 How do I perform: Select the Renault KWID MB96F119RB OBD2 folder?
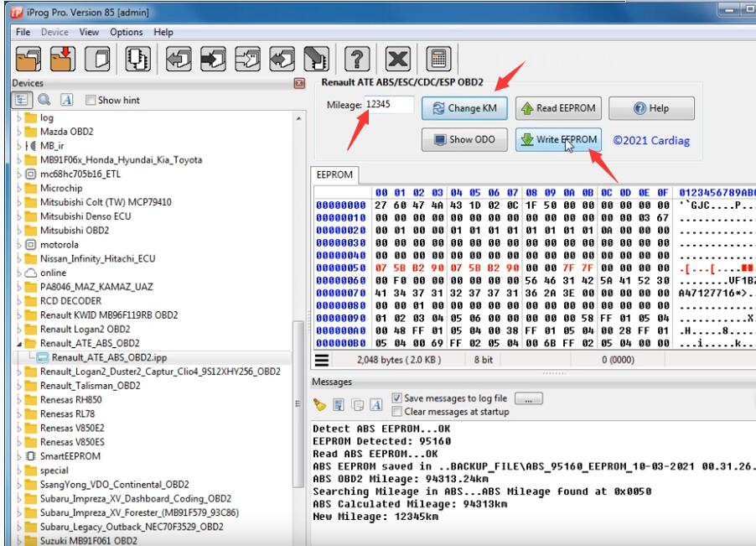[x=109, y=315]
